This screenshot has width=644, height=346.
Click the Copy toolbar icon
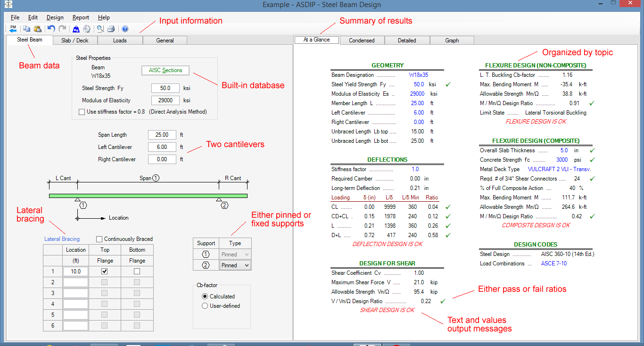[27, 29]
